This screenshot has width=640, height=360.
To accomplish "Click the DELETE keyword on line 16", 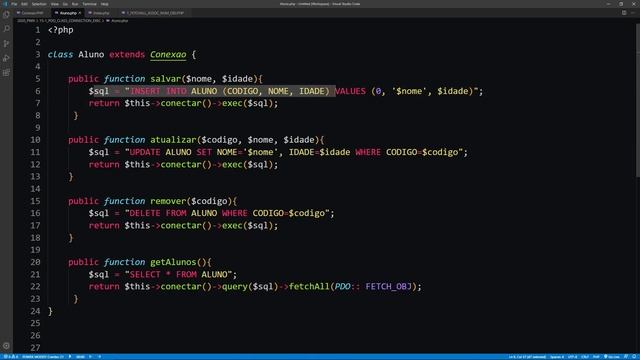I will [x=145, y=213].
